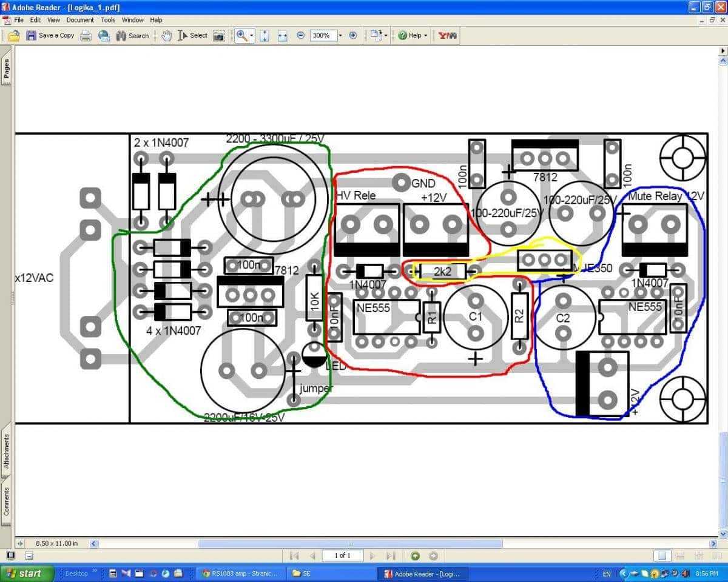
Task: Select the Hand tool
Action: 167,36
